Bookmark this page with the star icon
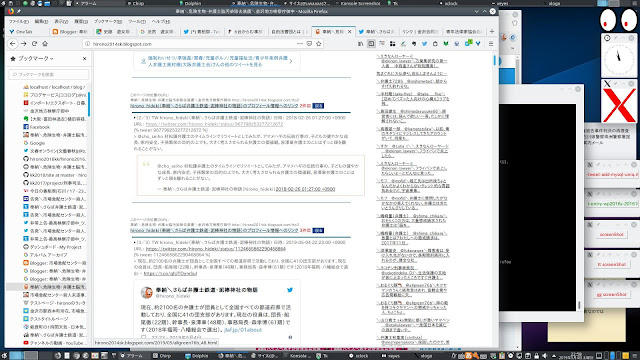Viewport: 640px width, 360px height. [x=319, y=44]
